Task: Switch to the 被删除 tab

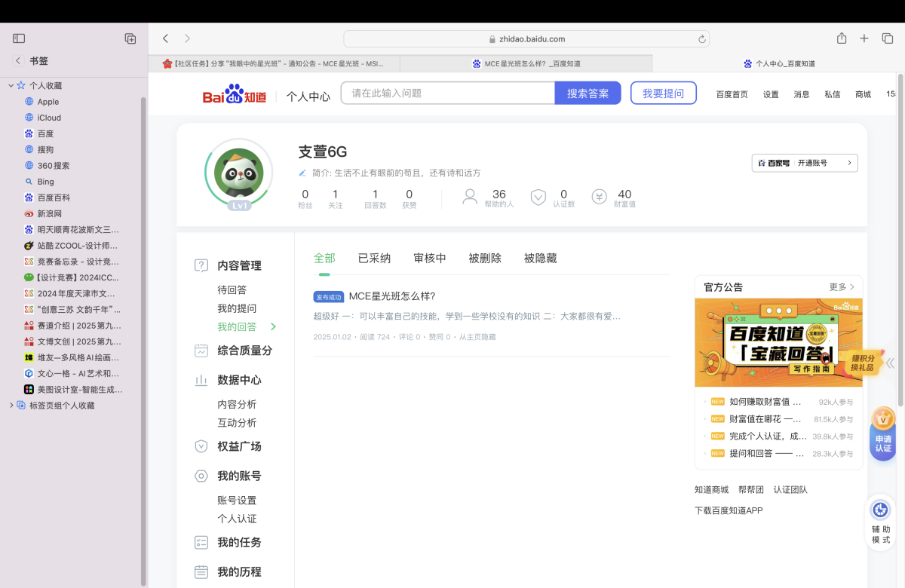Action: 485,258
